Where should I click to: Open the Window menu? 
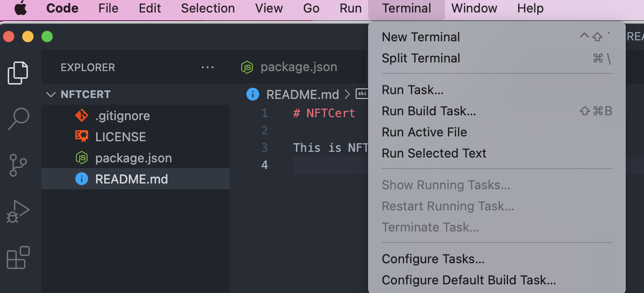[x=474, y=8]
